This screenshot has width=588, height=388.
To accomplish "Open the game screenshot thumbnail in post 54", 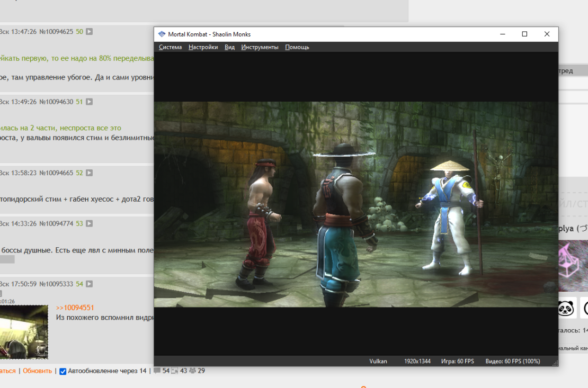I will pos(24,332).
